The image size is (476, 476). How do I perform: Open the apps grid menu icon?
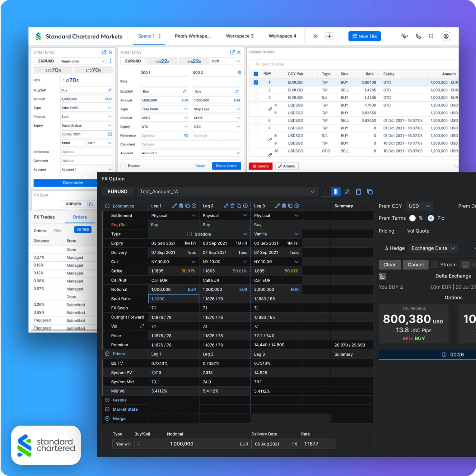point(431,36)
